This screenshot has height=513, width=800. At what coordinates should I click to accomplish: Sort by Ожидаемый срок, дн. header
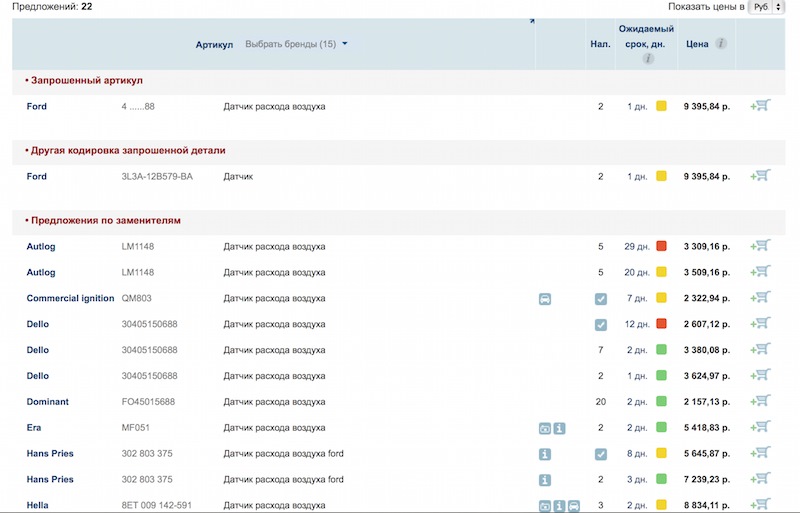[646, 36]
